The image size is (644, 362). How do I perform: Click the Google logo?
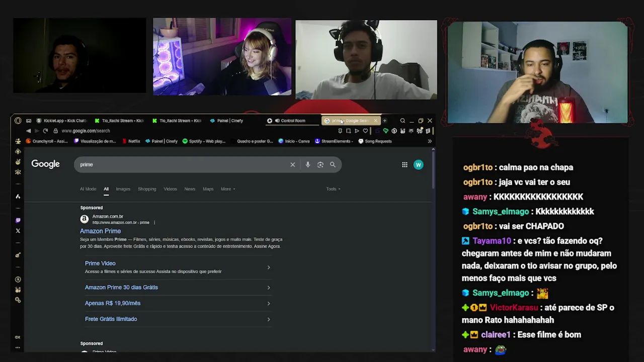coord(45,164)
